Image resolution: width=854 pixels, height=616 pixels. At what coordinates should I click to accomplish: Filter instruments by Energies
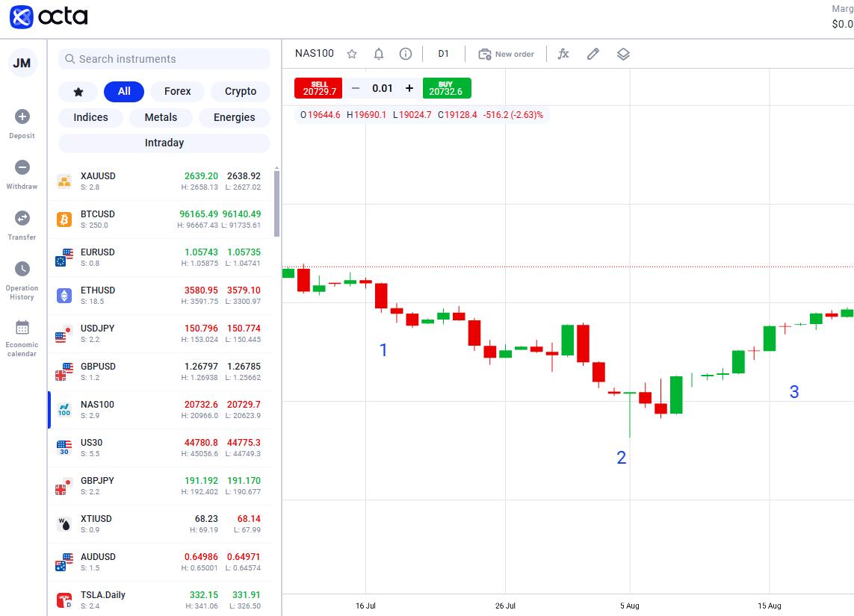(x=234, y=117)
